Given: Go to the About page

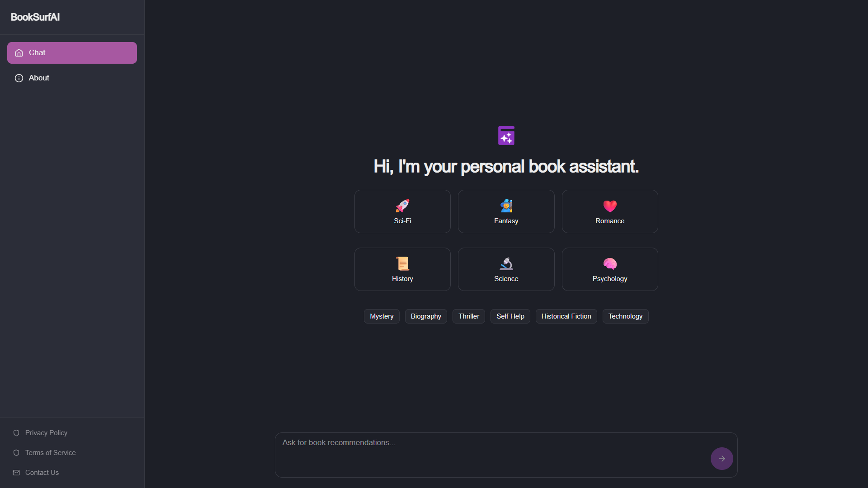Looking at the screenshot, I should coord(72,78).
